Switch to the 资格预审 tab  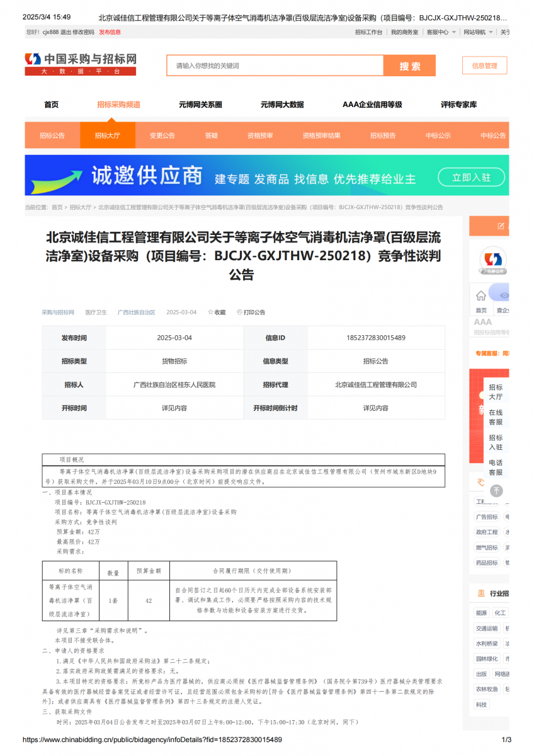260,135
